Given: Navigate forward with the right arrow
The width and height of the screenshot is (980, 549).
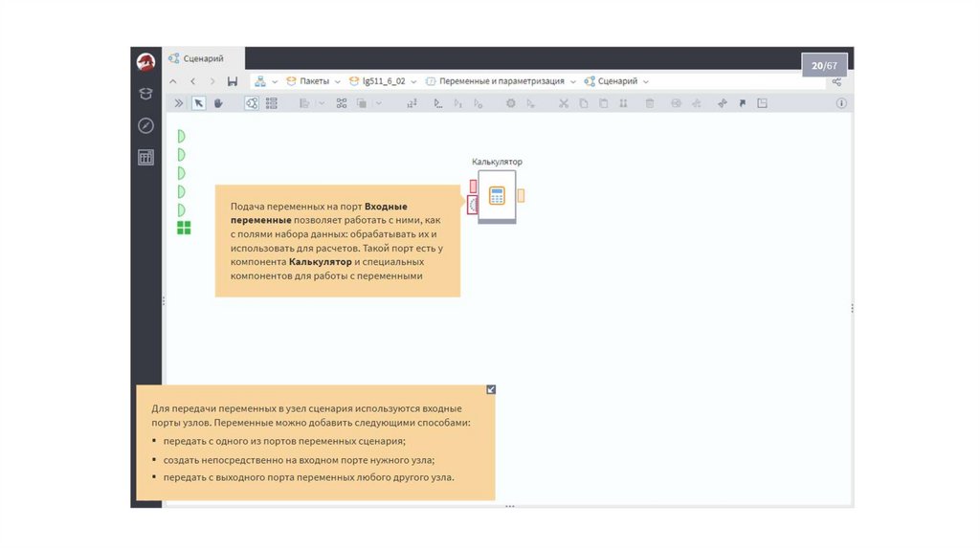Looking at the screenshot, I should coord(212,81).
